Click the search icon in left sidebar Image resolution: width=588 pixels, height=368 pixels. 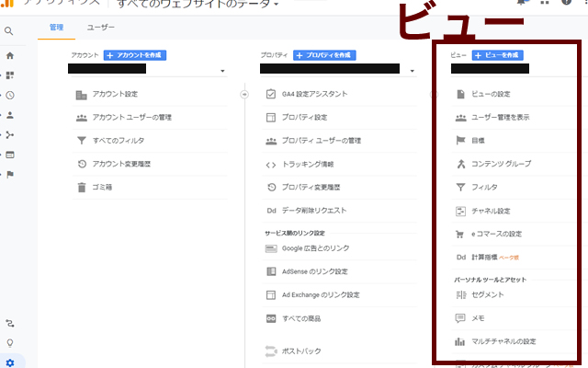(9, 31)
